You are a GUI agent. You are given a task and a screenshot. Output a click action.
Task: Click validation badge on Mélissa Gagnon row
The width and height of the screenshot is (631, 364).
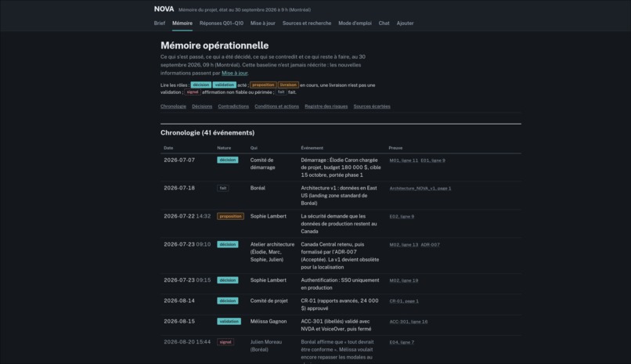click(x=229, y=322)
